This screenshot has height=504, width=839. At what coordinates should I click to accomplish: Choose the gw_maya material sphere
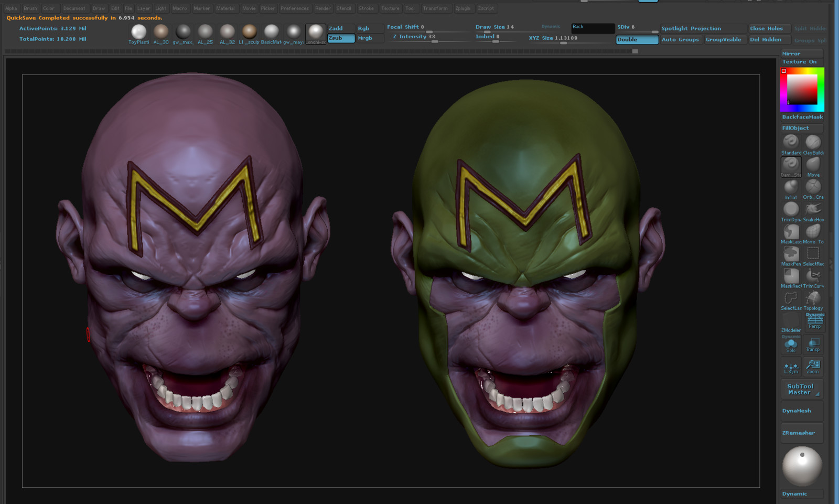click(x=293, y=34)
